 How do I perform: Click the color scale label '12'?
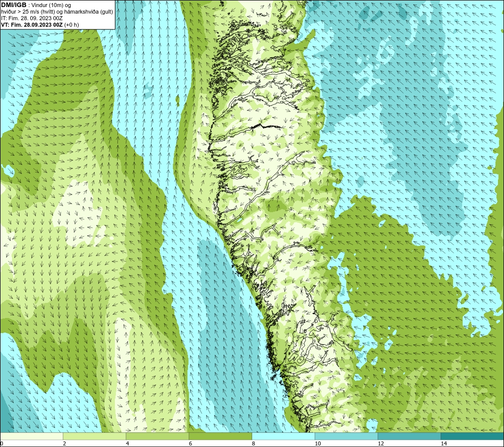coord(381,443)
